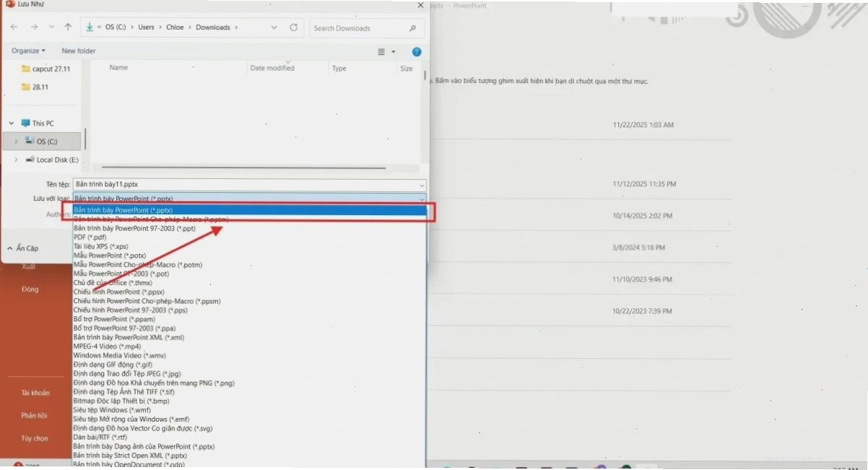The image size is (868, 470).
Task: Open the capcut 27.11 folder
Action: [x=46, y=69]
